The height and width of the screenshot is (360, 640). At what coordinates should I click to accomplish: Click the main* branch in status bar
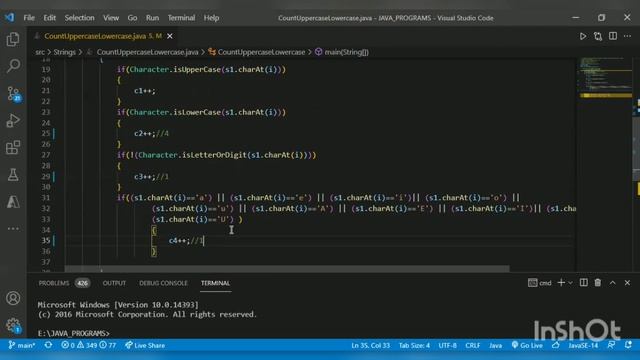point(22,345)
